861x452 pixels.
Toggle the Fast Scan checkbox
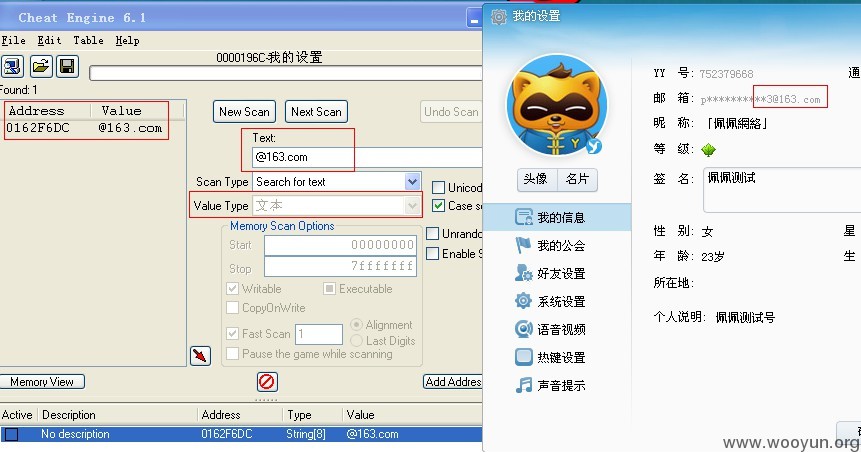click(232, 333)
